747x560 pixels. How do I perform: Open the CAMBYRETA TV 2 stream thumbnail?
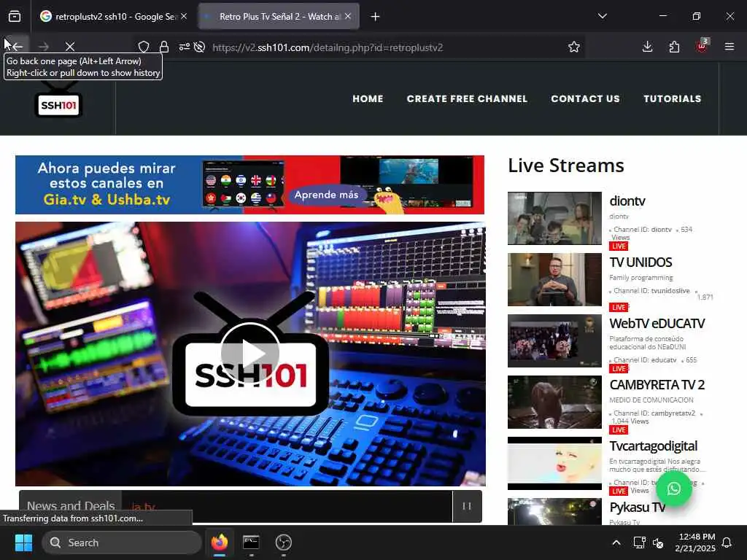tap(554, 402)
